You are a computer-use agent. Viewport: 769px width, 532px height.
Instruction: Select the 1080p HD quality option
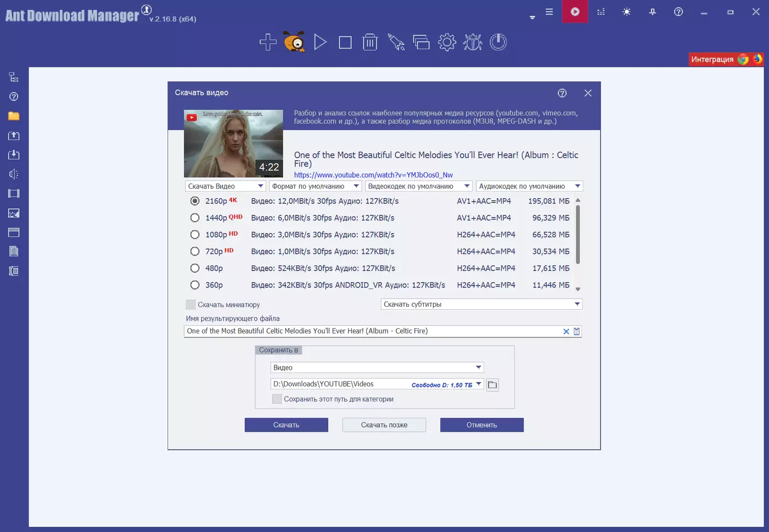pos(195,235)
